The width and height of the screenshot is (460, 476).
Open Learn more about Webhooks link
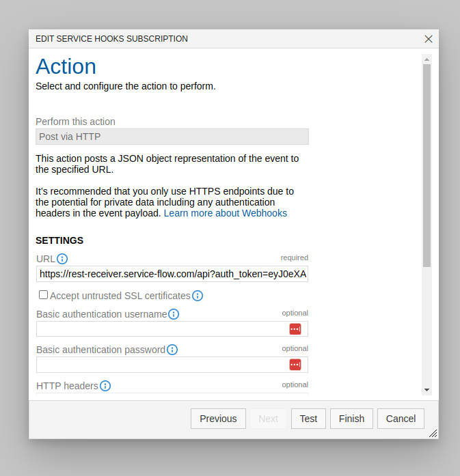point(226,213)
